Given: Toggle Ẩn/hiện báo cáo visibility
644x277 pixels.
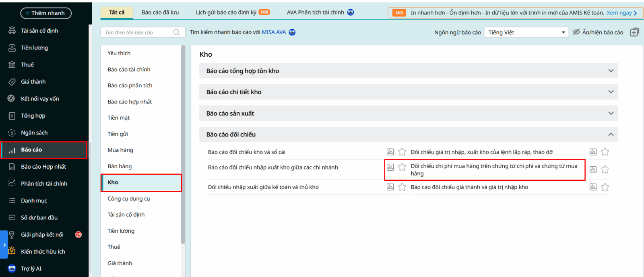Looking at the screenshot, I should 598,32.
